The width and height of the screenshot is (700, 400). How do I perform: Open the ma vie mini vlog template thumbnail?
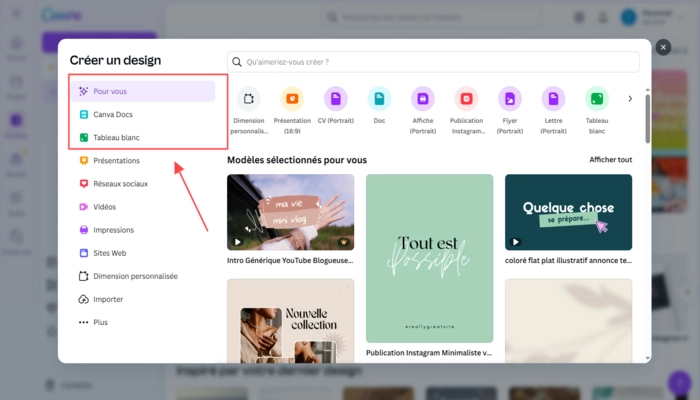point(291,212)
